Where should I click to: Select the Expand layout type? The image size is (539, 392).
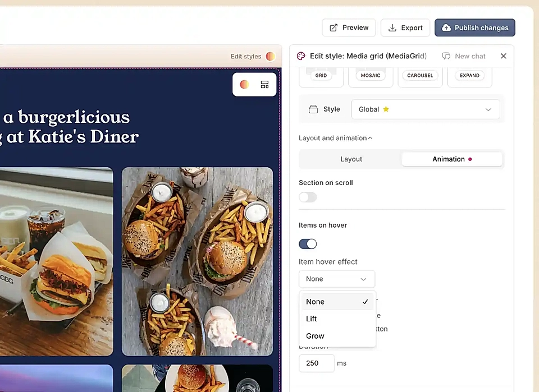pyautogui.click(x=469, y=77)
